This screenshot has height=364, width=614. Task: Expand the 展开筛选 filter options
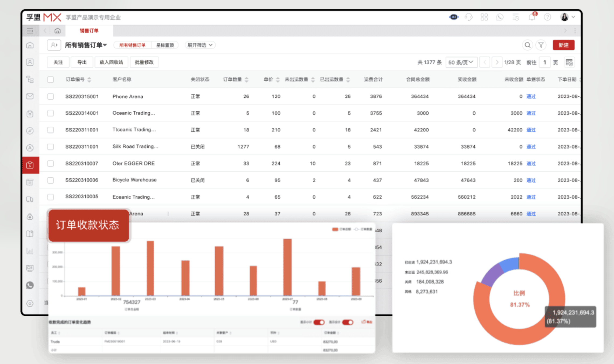(200, 45)
